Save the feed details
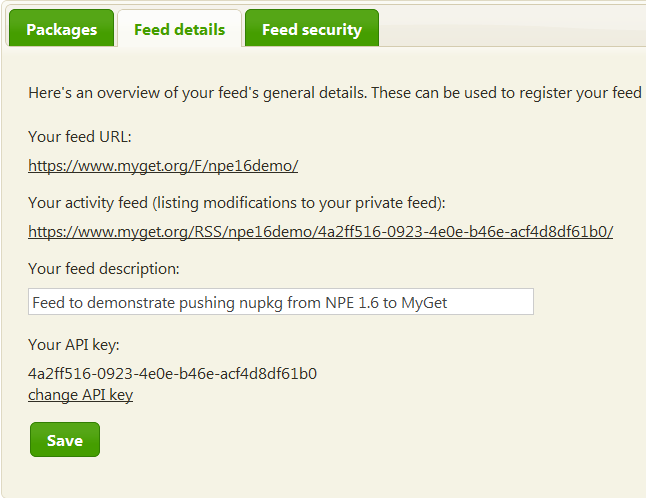This screenshot has height=498, width=646. tap(65, 440)
